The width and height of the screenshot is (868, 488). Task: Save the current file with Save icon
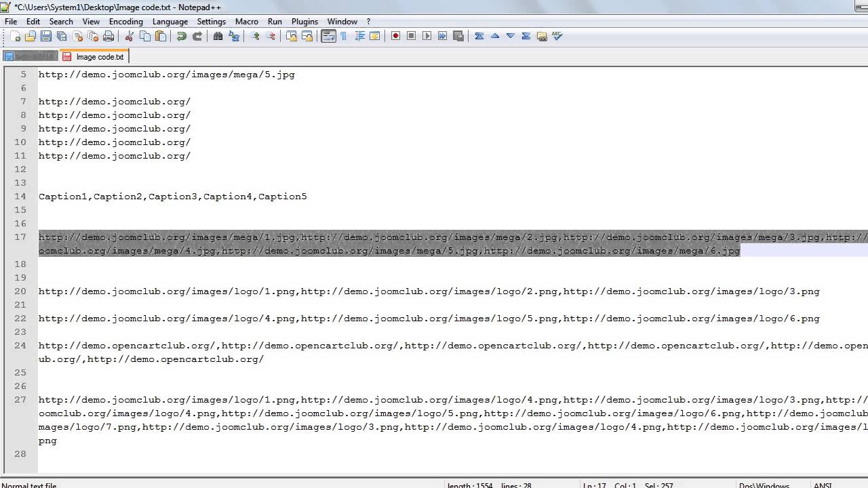click(46, 37)
